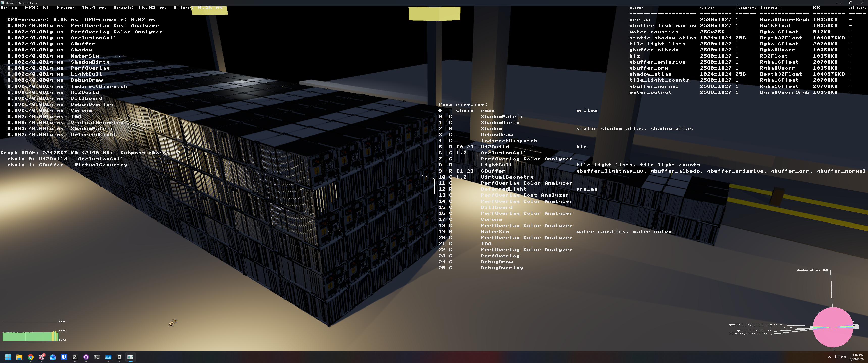Select the active Helio Shipyard Demo taskbar icon
The width and height of the screenshot is (868, 363).
[131, 357]
